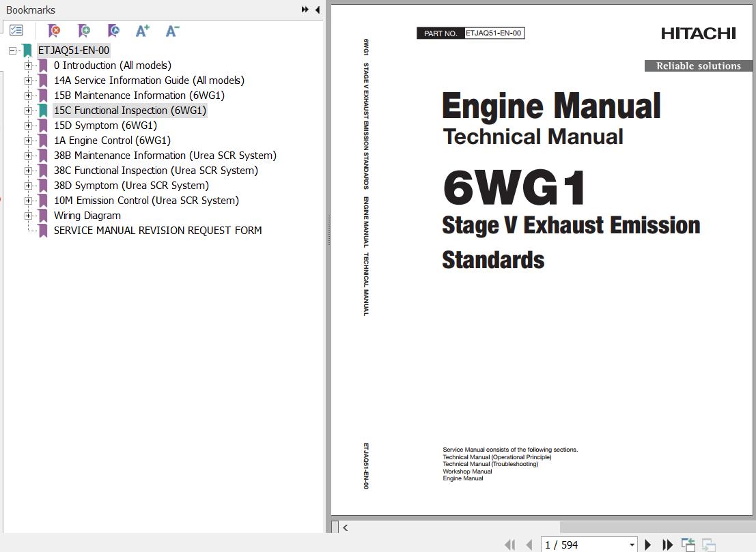Open 38B Maintenance Information (Urea SCR System)
The image size is (756, 552).
[165, 155]
